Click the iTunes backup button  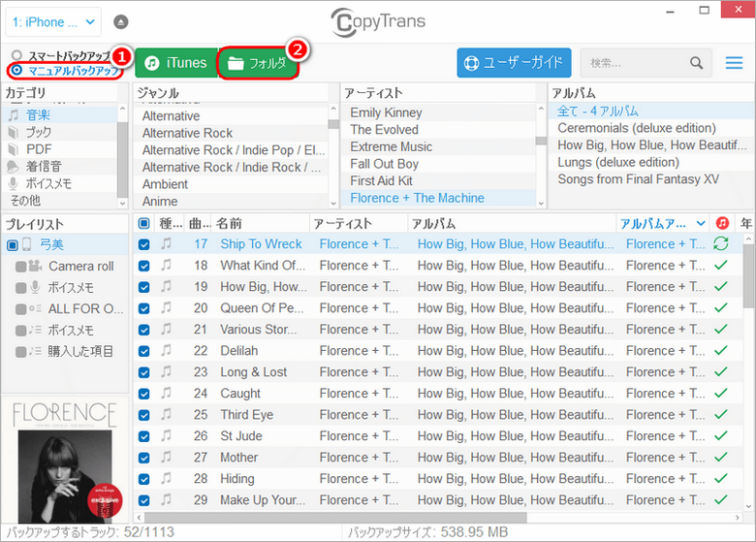[176, 63]
